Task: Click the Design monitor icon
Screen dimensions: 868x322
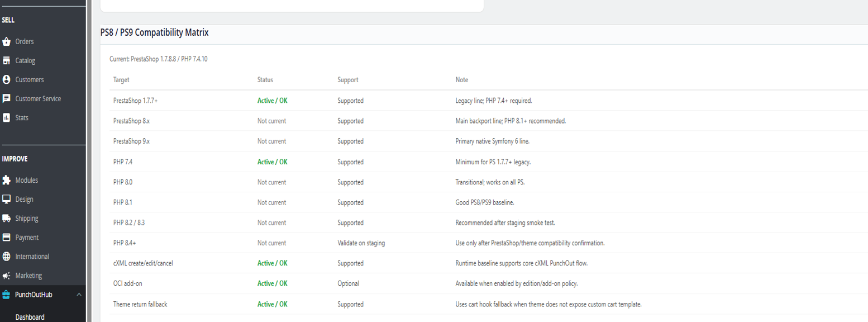Action: (7, 200)
